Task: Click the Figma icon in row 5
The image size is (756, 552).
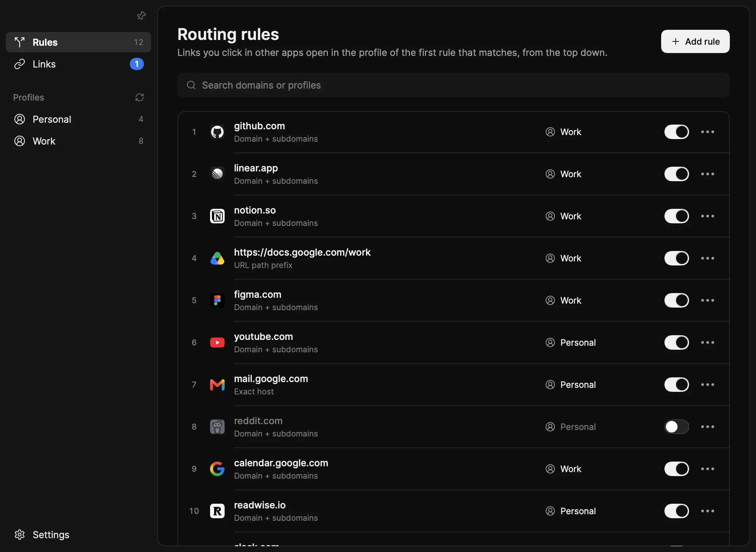Action: coord(217,300)
